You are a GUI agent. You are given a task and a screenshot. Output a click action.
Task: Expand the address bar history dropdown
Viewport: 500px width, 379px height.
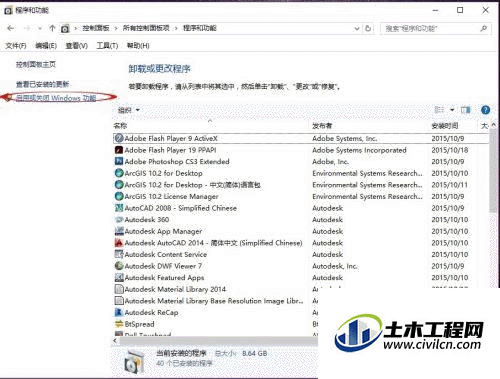pos(357,29)
